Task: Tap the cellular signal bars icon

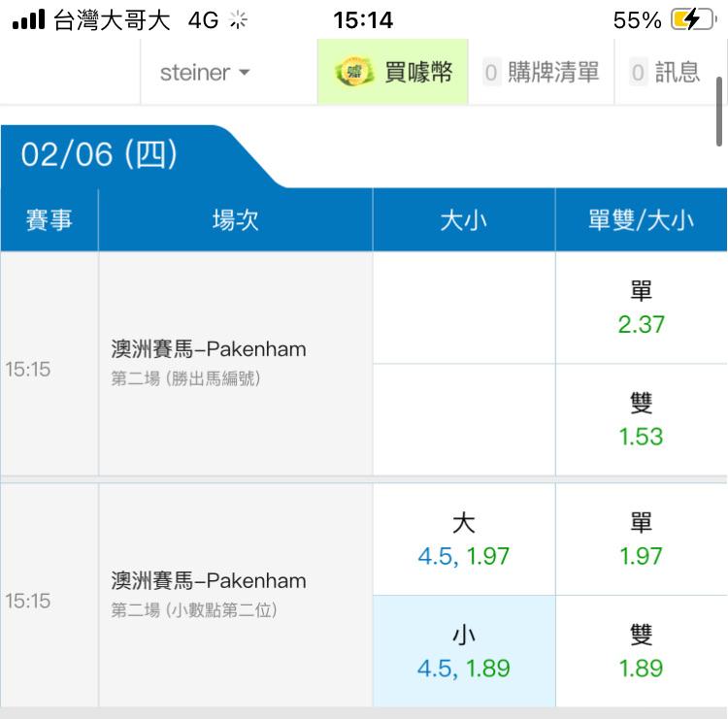Action: tap(29, 19)
